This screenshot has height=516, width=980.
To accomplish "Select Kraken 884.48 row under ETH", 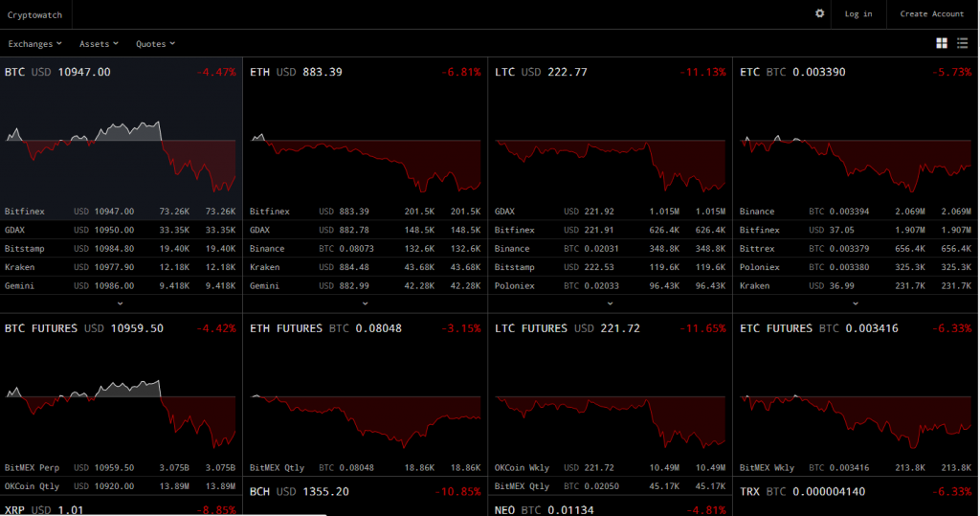I will (x=366, y=267).
